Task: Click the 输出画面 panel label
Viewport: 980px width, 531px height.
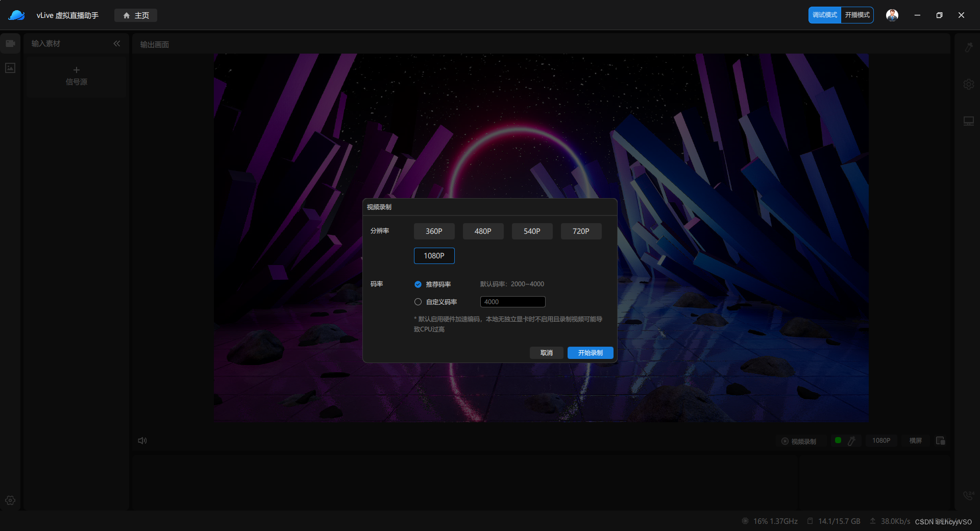Action: (155, 44)
